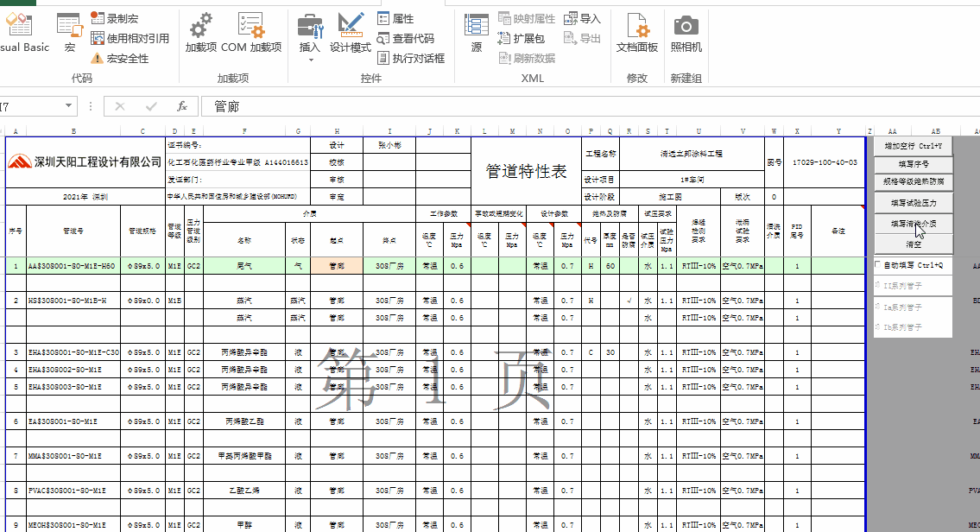Toggle 使用相对引用 option

(x=130, y=38)
